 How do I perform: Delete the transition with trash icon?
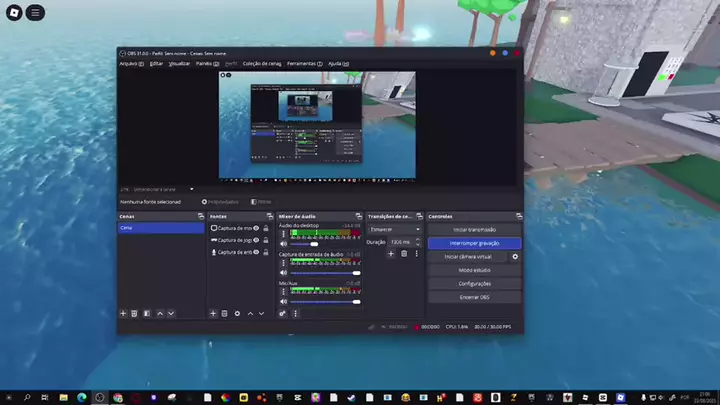[404, 254]
